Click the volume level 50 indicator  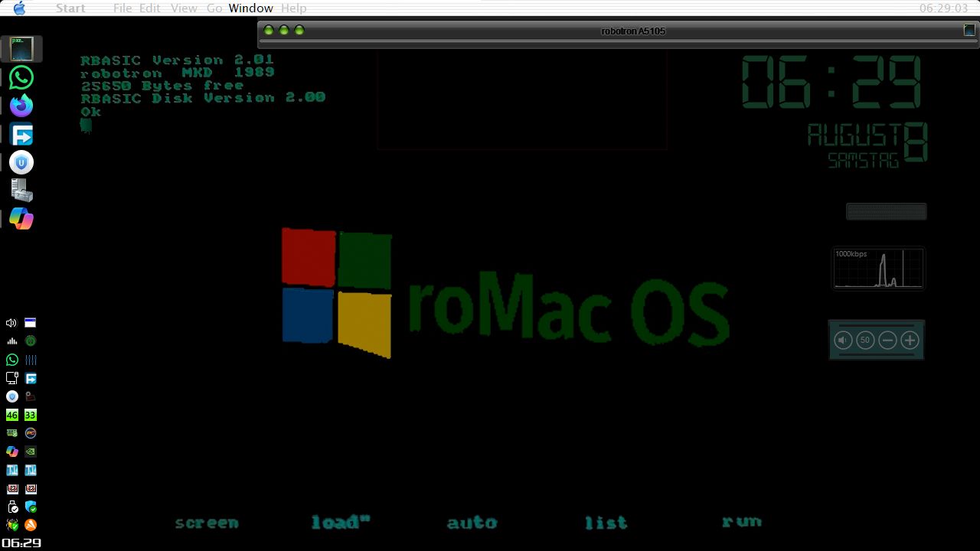[865, 341]
